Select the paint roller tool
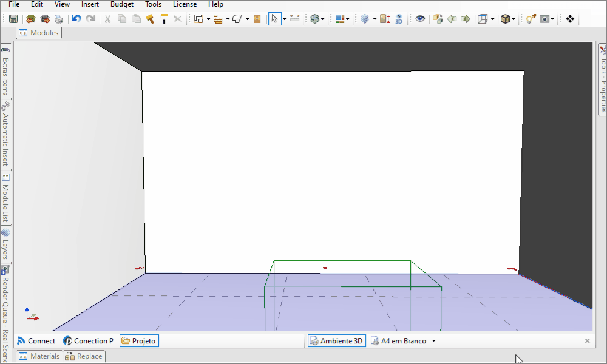The image size is (607, 364). coord(163,19)
